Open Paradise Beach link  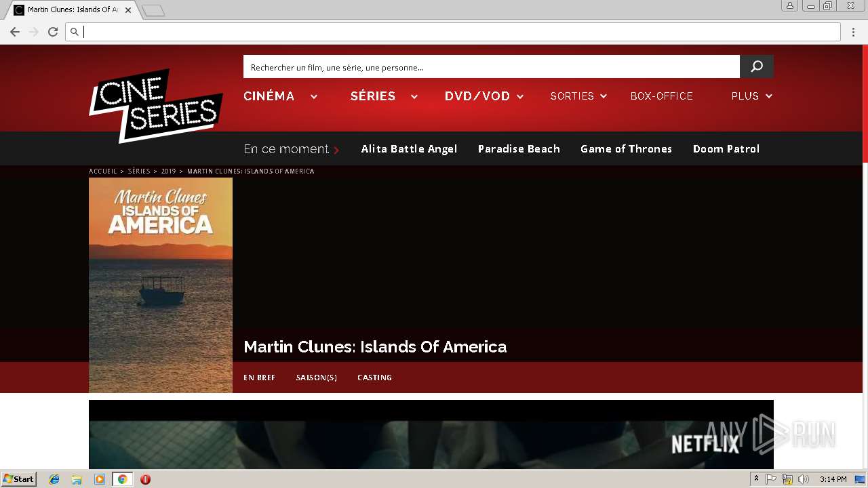(519, 149)
